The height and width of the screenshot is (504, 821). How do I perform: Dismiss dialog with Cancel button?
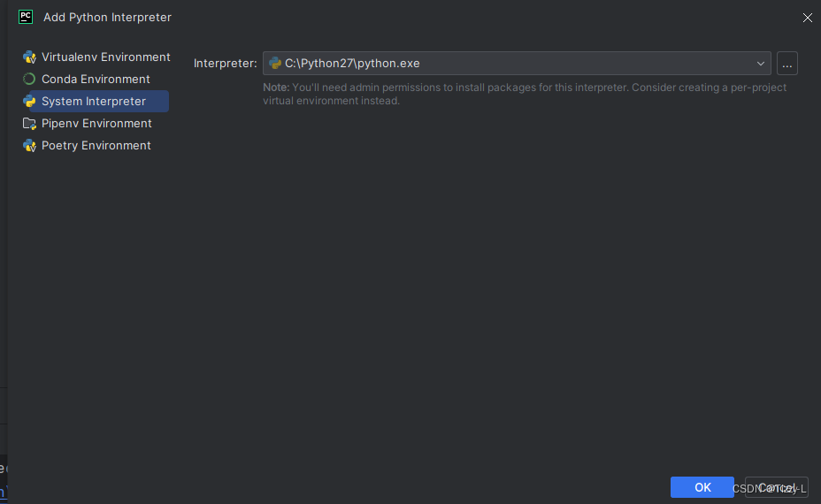coord(777,487)
